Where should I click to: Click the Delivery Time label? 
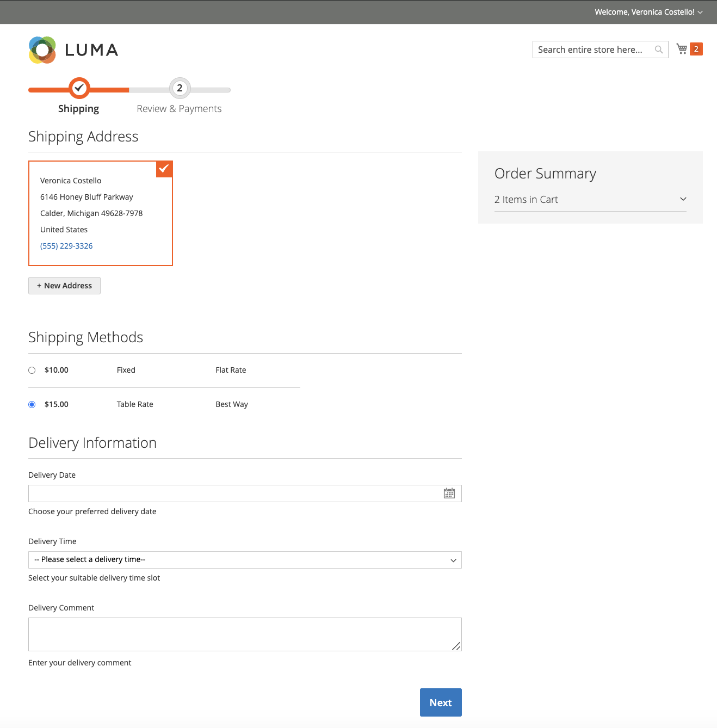click(52, 541)
